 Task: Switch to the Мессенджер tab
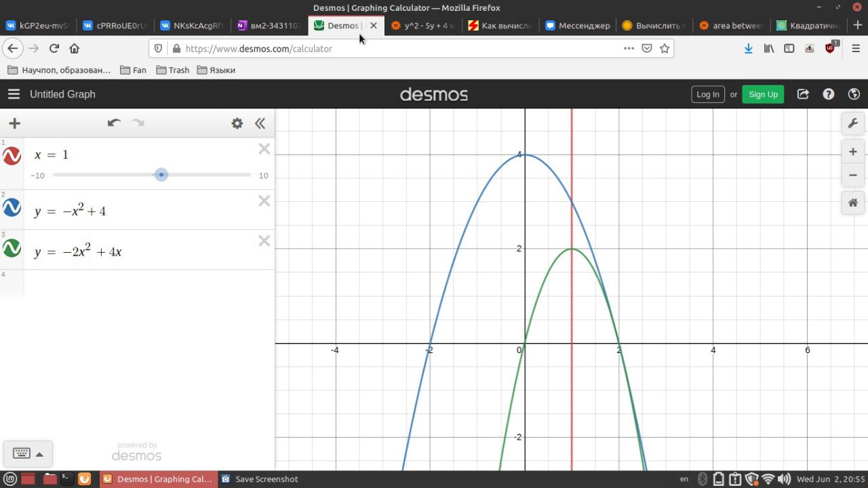579,26
